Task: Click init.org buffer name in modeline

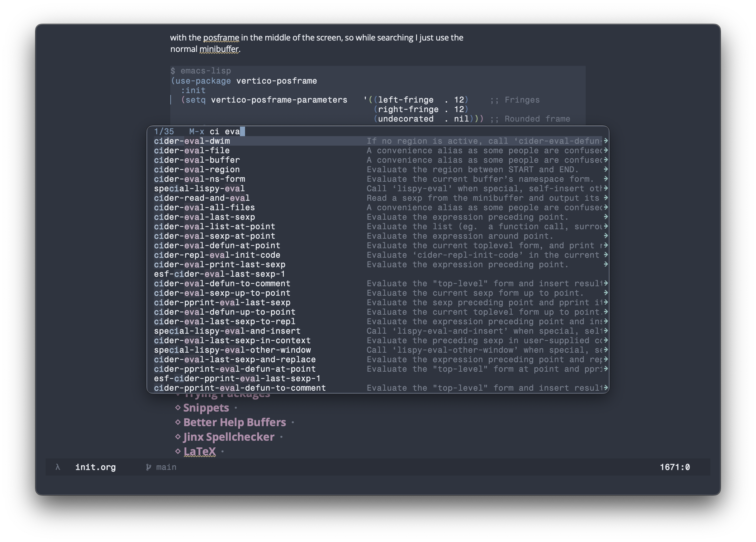Action: (x=95, y=467)
